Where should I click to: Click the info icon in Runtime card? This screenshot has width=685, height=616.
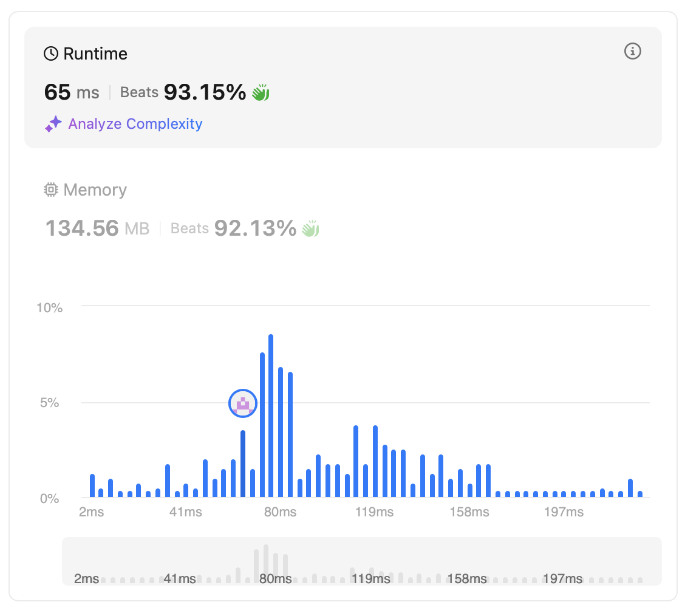tap(633, 52)
